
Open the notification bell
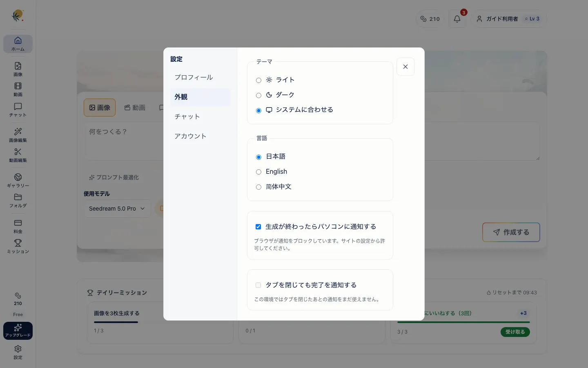[457, 19]
